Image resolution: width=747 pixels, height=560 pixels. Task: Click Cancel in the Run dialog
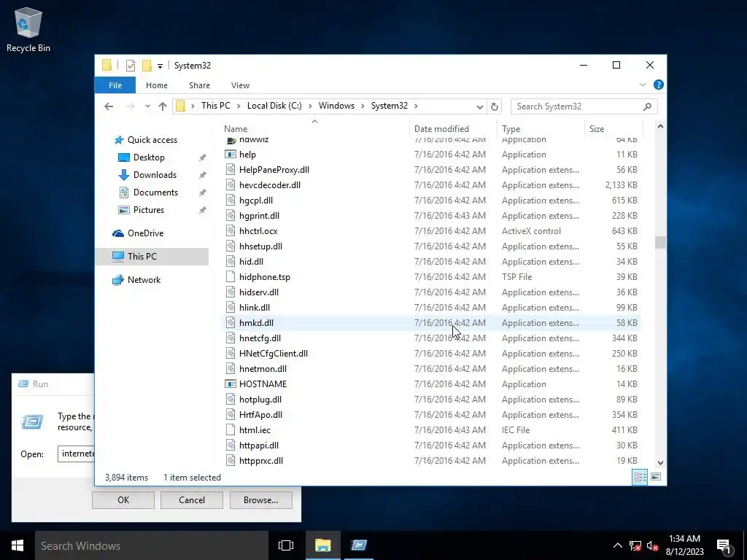click(x=192, y=500)
